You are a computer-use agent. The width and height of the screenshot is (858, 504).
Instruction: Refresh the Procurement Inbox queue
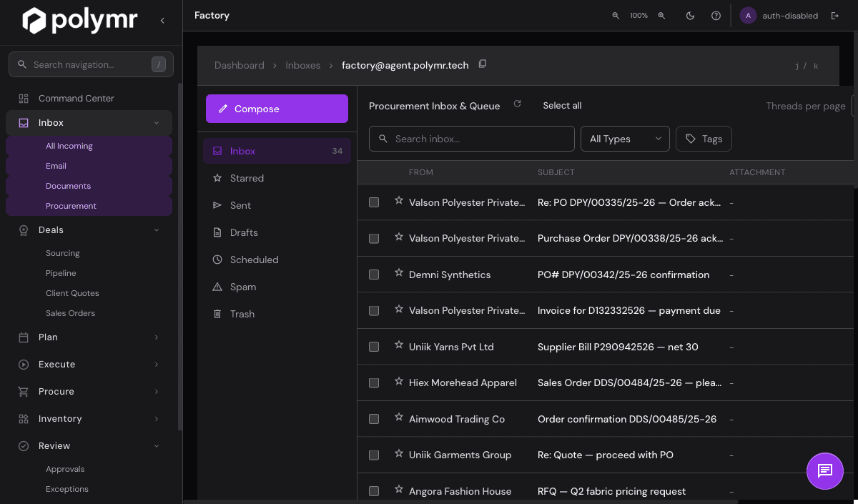coord(517,104)
